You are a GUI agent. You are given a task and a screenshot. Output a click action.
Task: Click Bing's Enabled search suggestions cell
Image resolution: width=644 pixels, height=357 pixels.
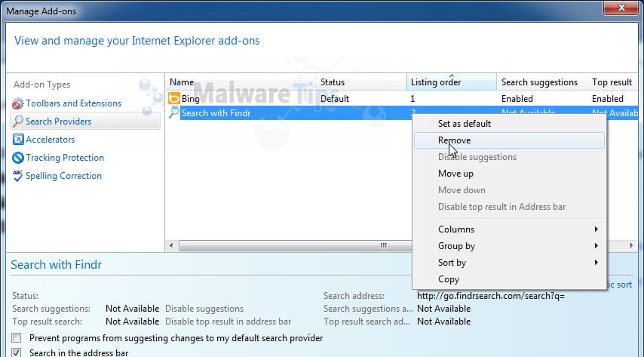[517, 99]
